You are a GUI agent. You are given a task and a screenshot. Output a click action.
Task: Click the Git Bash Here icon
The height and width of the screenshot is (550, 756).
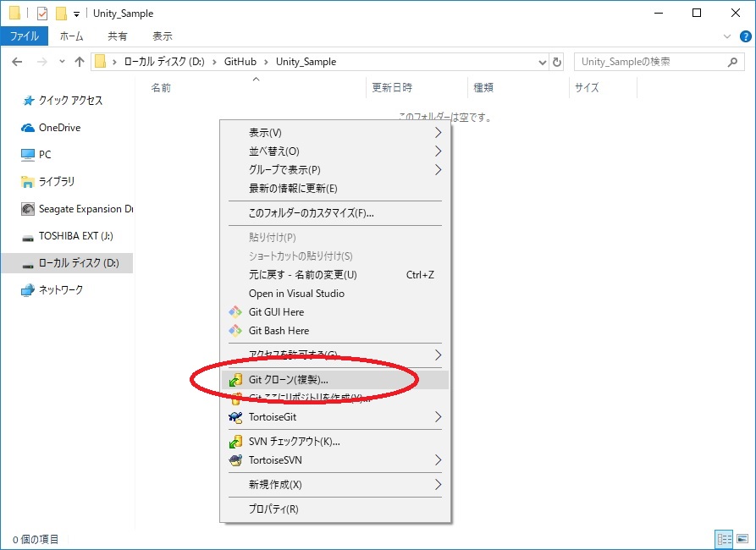[x=236, y=331]
